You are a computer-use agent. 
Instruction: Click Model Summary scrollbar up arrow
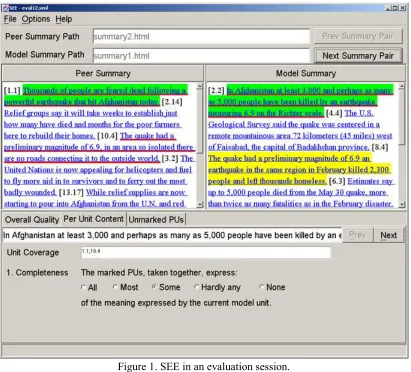(402, 87)
